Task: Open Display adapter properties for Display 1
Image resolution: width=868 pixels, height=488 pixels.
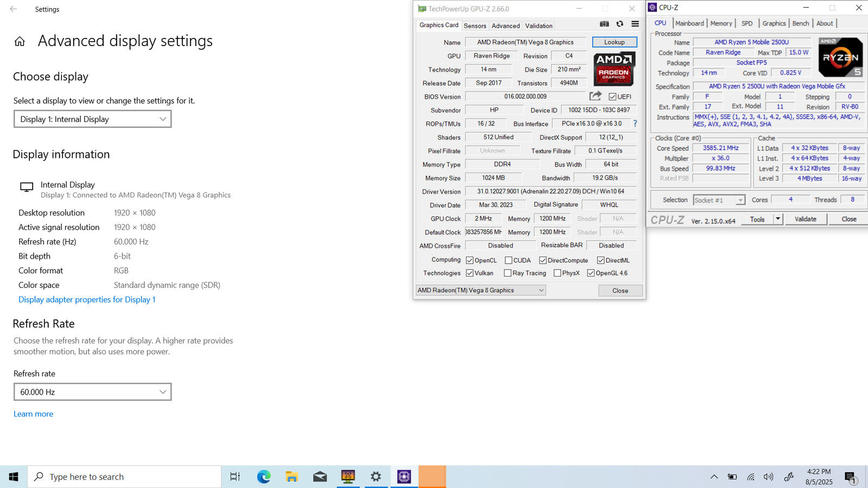Action: (x=87, y=299)
